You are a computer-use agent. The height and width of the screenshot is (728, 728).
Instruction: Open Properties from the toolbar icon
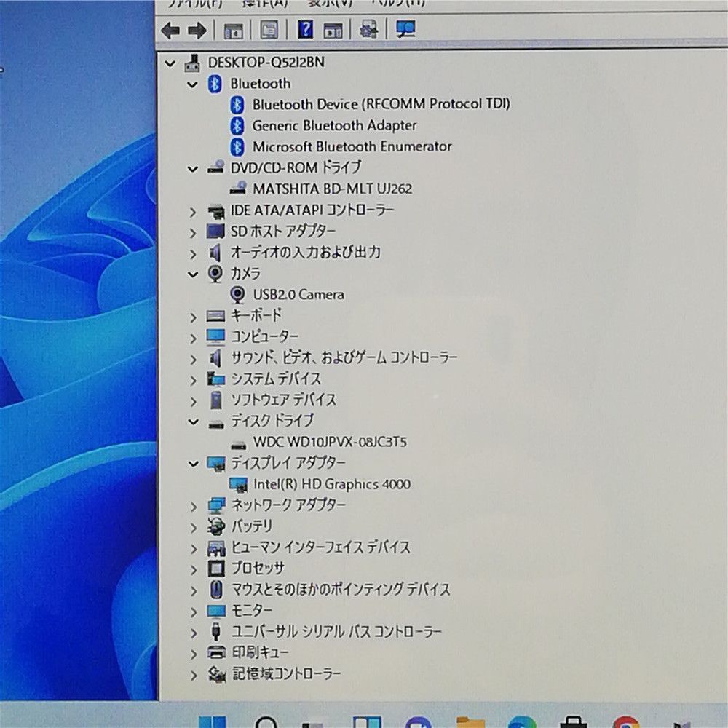[269, 30]
